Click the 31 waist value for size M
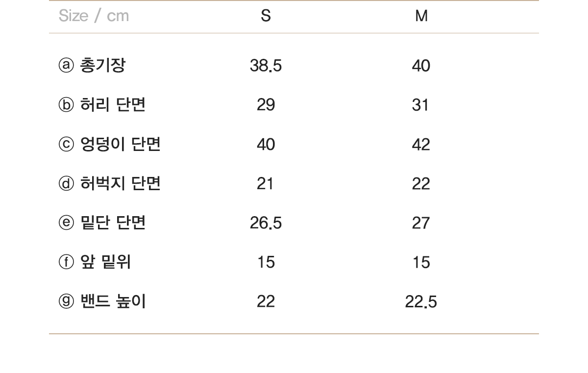The height and width of the screenshot is (373, 588). pyautogui.click(x=420, y=105)
